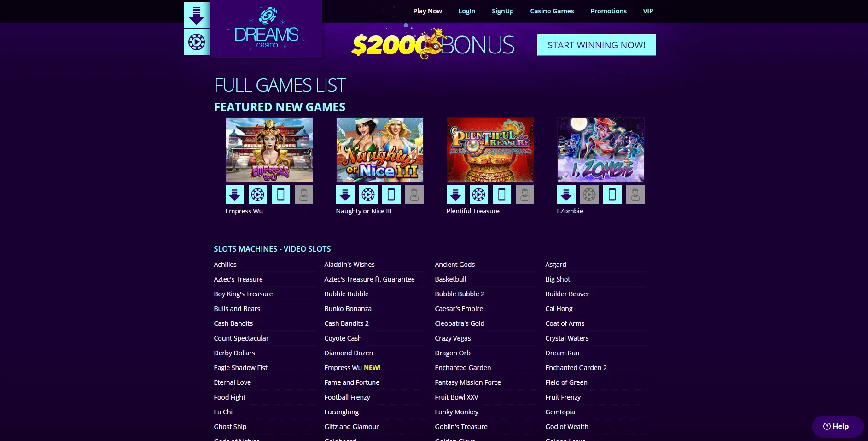
Task: Click the instant play icon under Naughty or Nice III
Action: tap(368, 194)
